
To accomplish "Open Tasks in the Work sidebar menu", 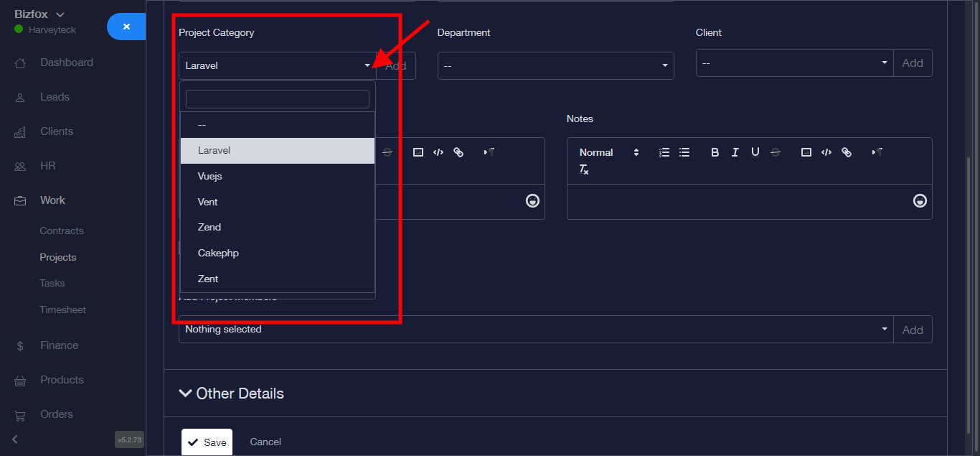I will click(52, 283).
